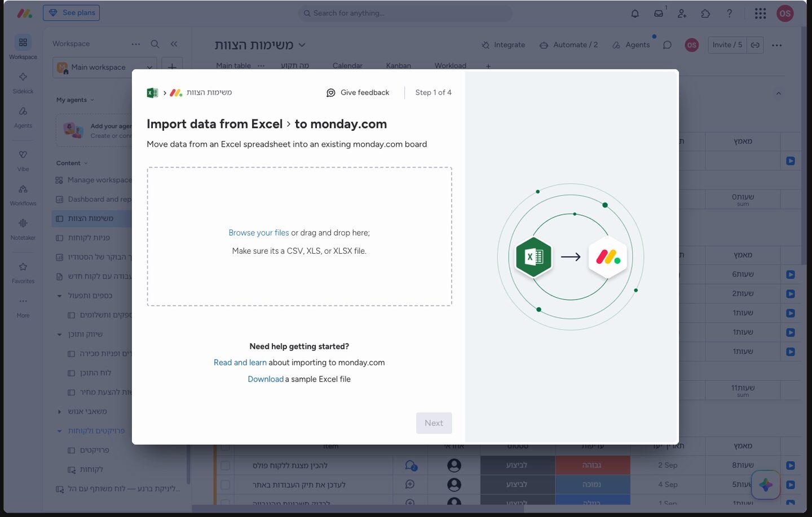Screen dimensions: 812x517
Task: Open the help question mark icon
Action: tap(729, 14)
